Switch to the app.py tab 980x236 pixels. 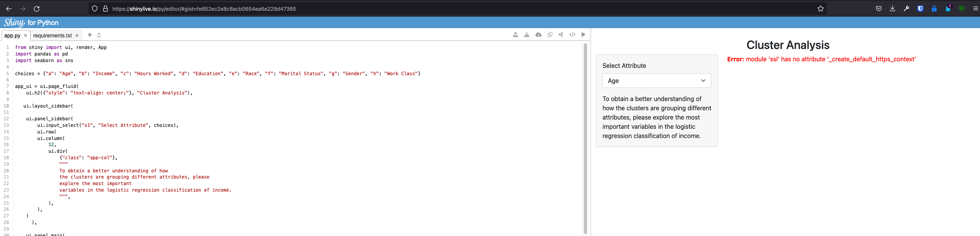[12, 35]
